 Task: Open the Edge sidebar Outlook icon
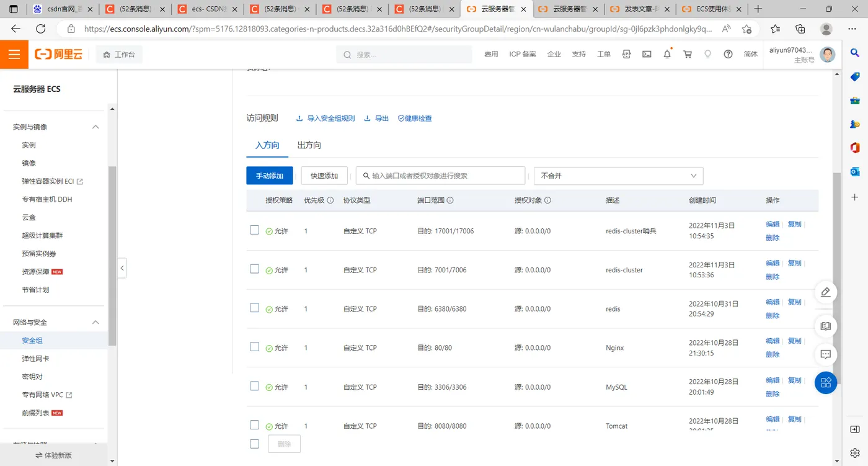pyautogui.click(x=855, y=172)
